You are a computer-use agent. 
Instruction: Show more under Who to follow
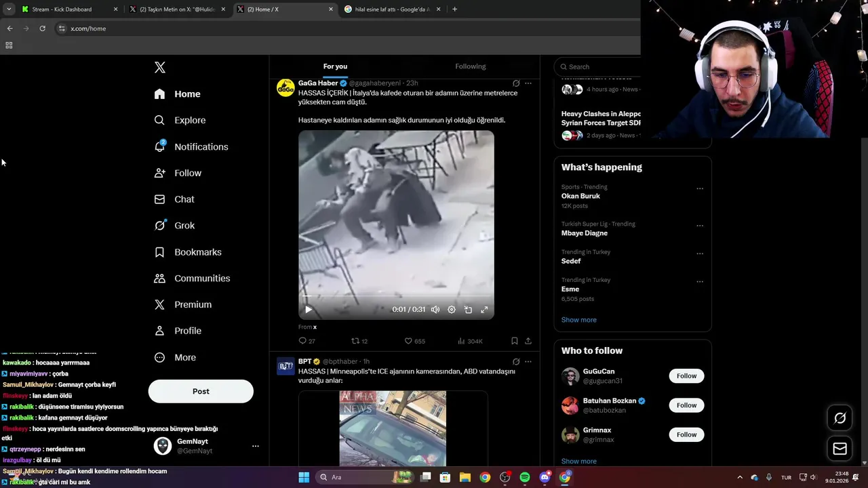pos(579,461)
